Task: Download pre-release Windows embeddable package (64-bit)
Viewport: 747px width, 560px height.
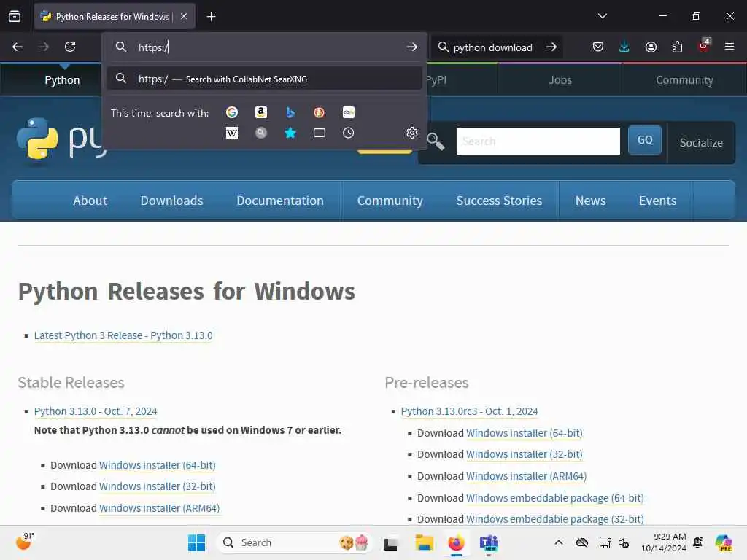Action: [x=554, y=498]
